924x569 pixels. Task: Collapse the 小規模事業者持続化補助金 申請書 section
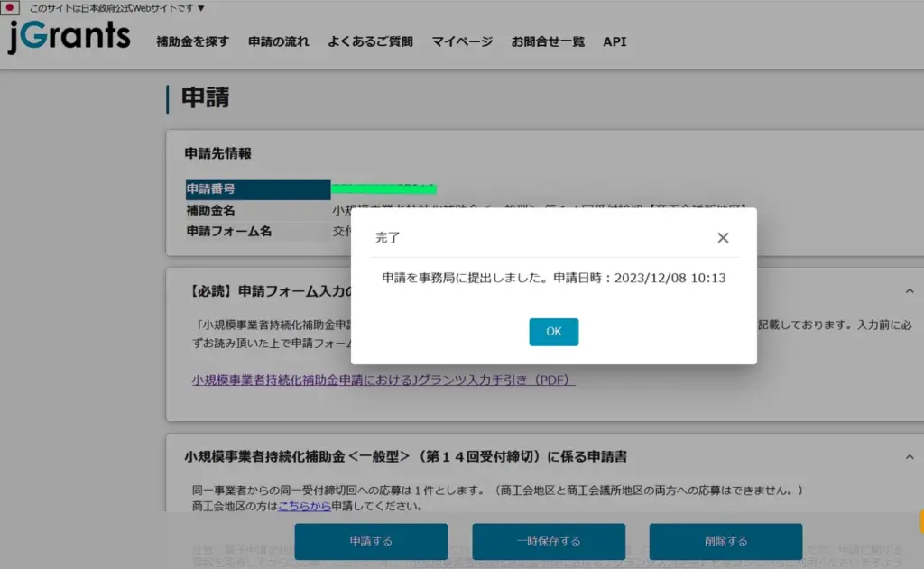(909, 457)
